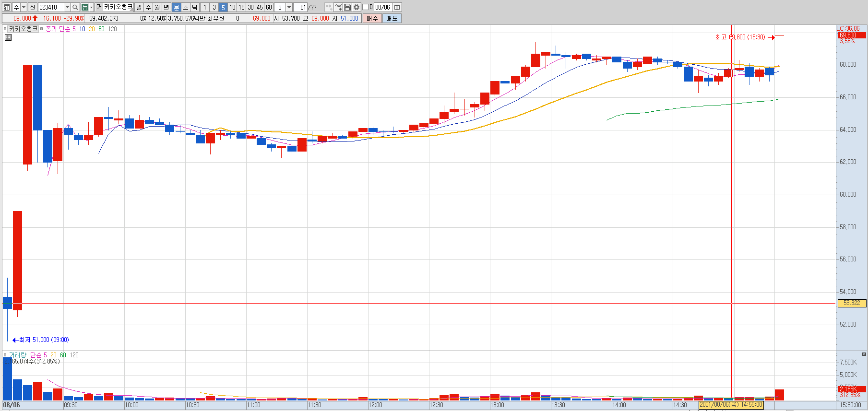Image resolution: width=868 pixels, height=411 pixels.
Task: Set interval to 15 minutes
Action: pyautogui.click(x=242, y=7)
